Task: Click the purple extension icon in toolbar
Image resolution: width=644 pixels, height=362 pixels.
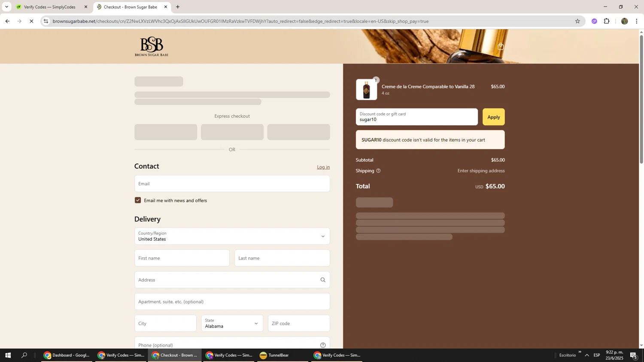Action: pyautogui.click(x=594, y=21)
